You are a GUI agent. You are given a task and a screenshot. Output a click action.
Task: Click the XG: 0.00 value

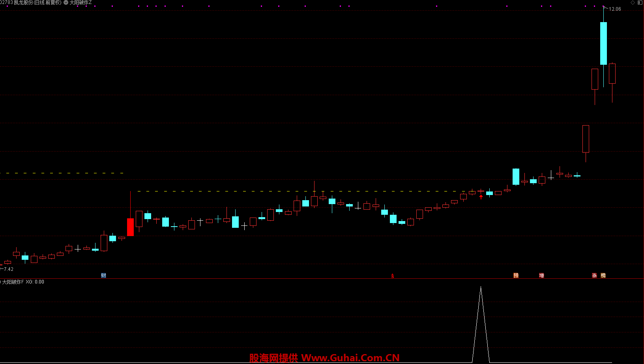[35, 282]
